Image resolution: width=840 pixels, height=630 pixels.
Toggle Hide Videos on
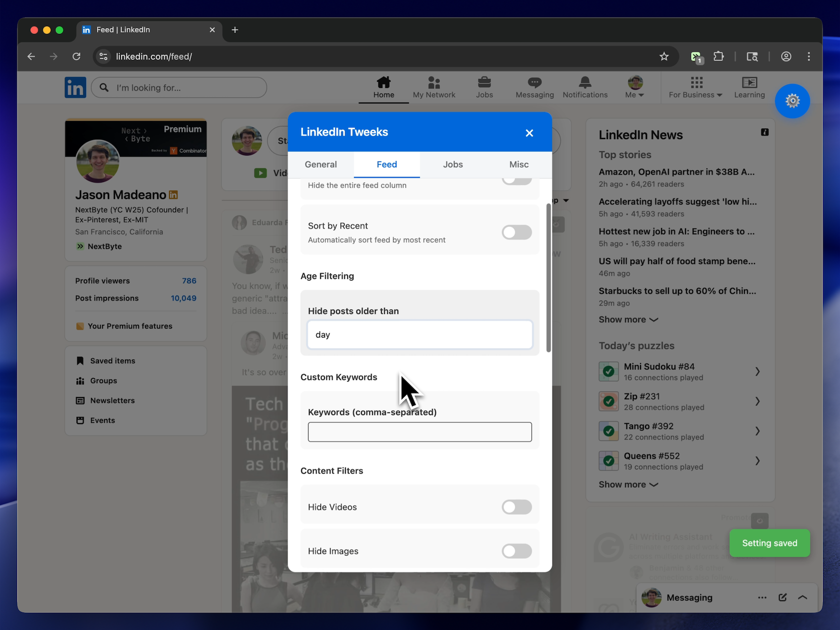(x=516, y=507)
